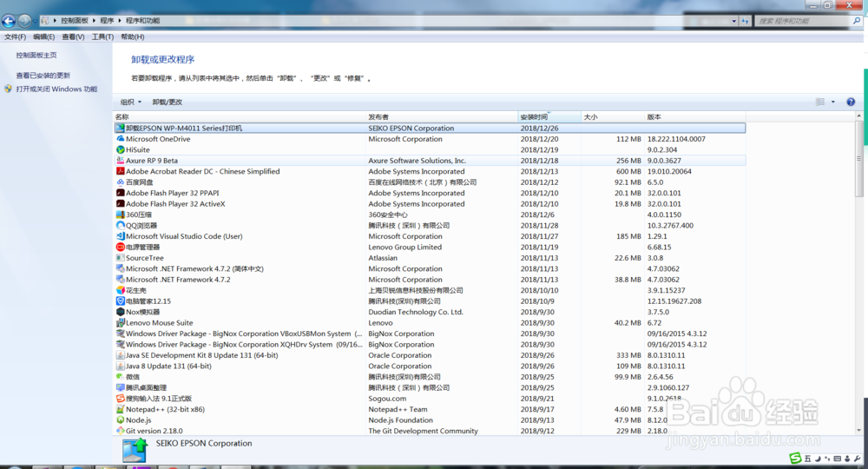This screenshot has width=868, height=469.
Task: Click the list's vertical scrollbar thumb
Action: (x=858, y=158)
